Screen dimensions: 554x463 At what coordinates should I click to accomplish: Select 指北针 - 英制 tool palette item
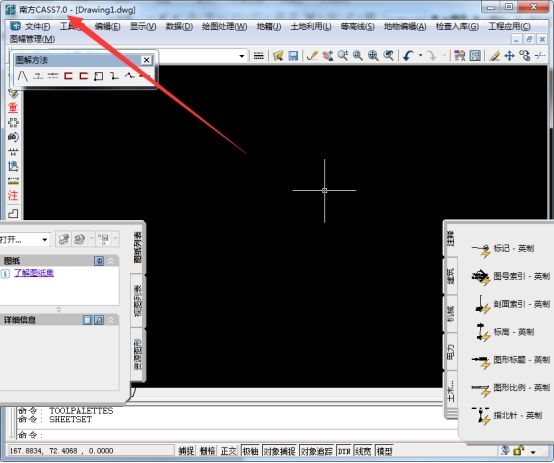click(507, 415)
